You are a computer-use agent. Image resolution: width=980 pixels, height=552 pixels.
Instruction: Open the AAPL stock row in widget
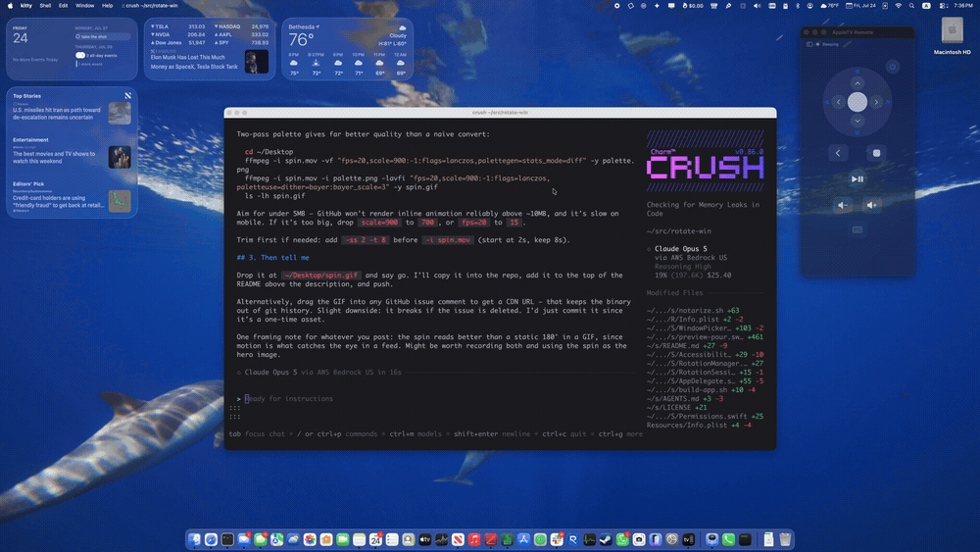241,35
